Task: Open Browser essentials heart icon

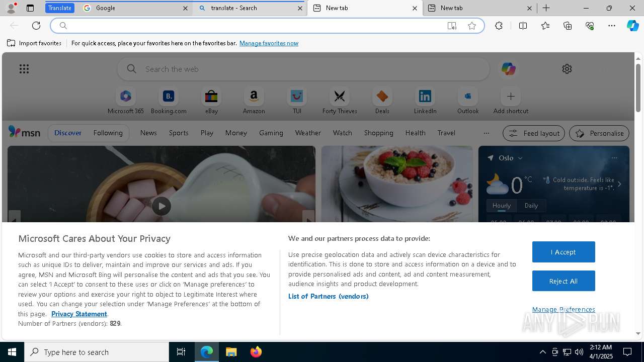Action: (x=590, y=26)
